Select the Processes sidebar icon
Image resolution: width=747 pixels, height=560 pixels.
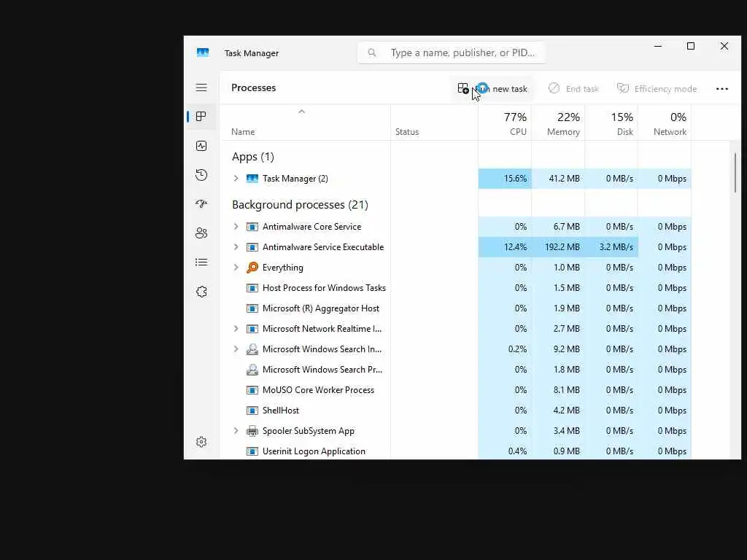point(201,117)
